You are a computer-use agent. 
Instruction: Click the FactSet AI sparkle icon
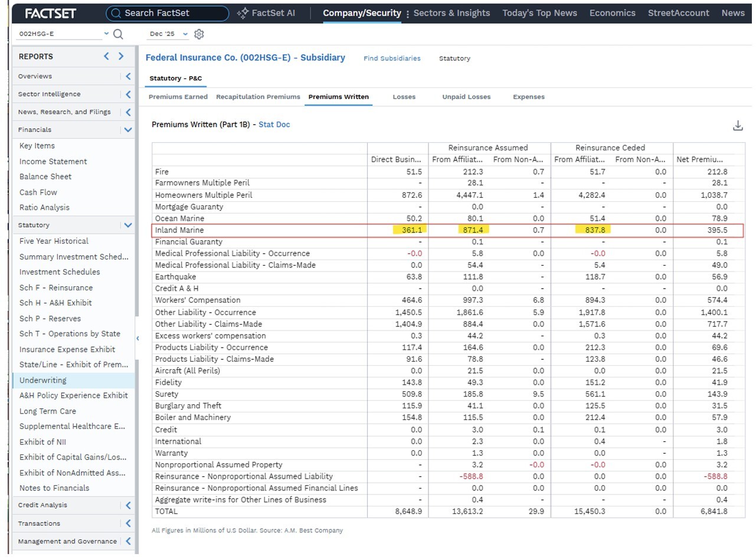pyautogui.click(x=243, y=13)
